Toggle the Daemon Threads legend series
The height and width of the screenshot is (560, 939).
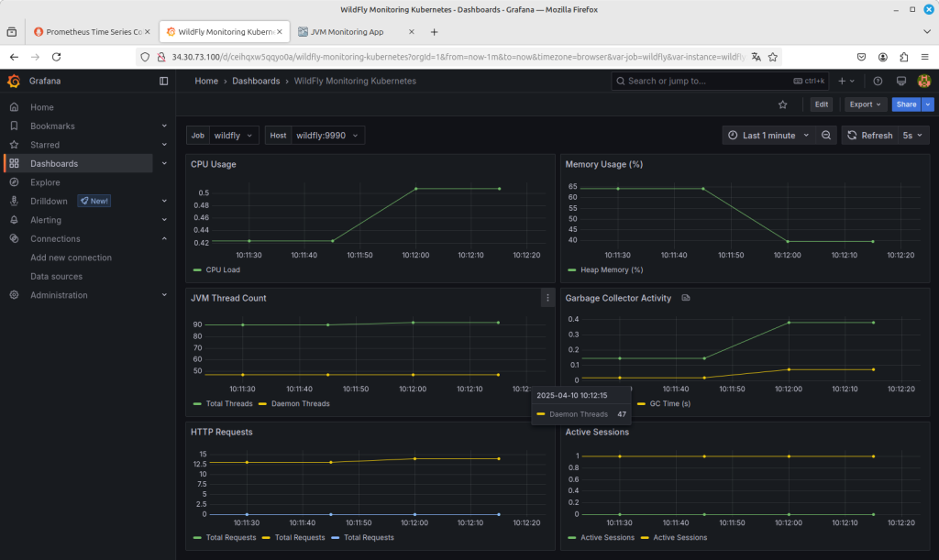300,404
